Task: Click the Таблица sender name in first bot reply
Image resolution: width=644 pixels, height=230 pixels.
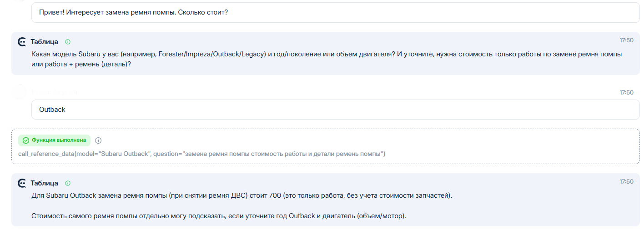Action: pos(44,42)
